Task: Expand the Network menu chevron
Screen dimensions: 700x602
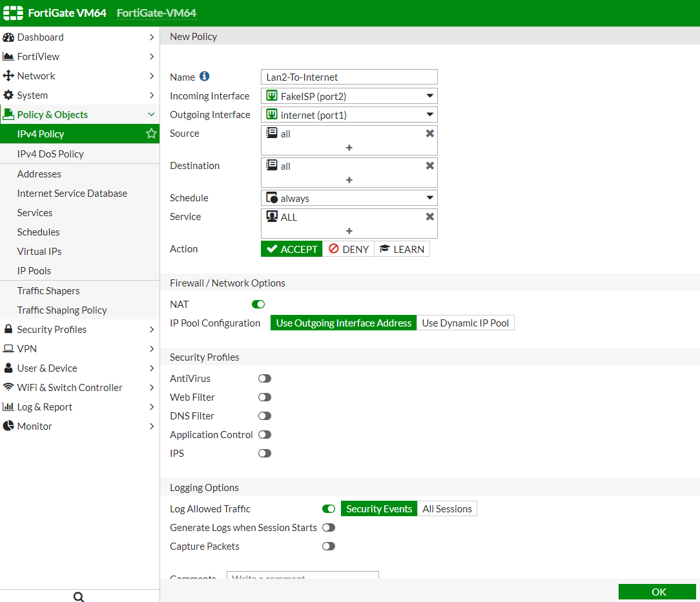Action: [152, 75]
